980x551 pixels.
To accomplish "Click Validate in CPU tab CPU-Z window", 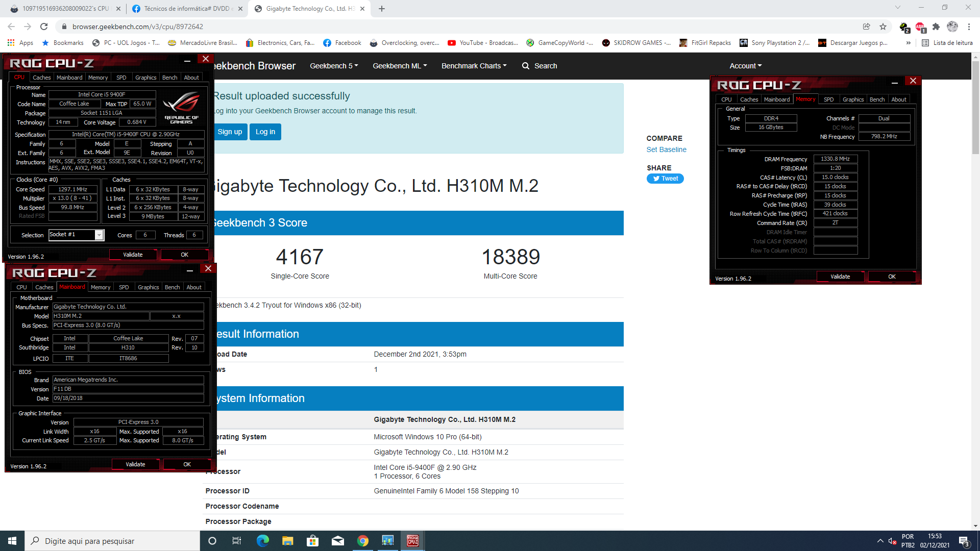I will 133,255.
